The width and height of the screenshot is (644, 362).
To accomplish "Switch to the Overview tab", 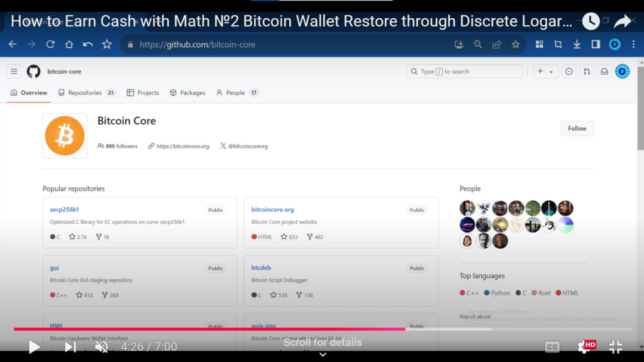I will 29,93.
